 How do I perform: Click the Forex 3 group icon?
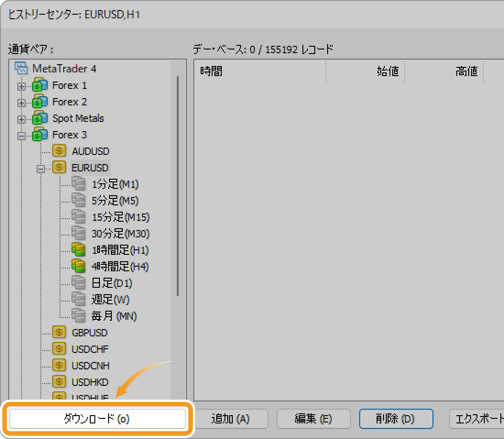click(40, 135)
